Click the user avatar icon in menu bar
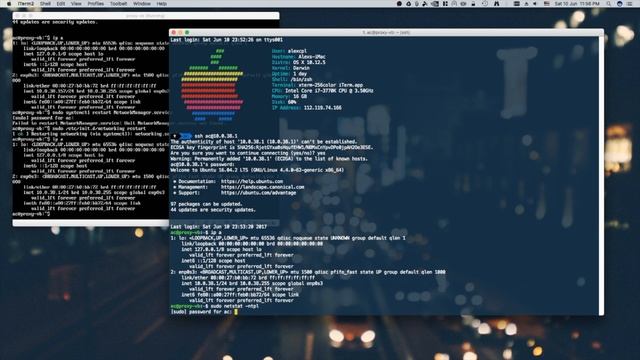640x360 pixels. tap(620, 4)
